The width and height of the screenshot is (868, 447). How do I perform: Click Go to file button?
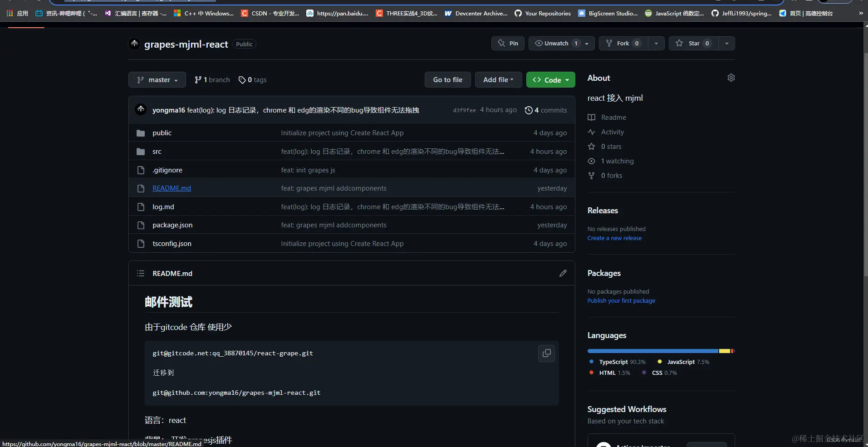(x=448, y=79)
